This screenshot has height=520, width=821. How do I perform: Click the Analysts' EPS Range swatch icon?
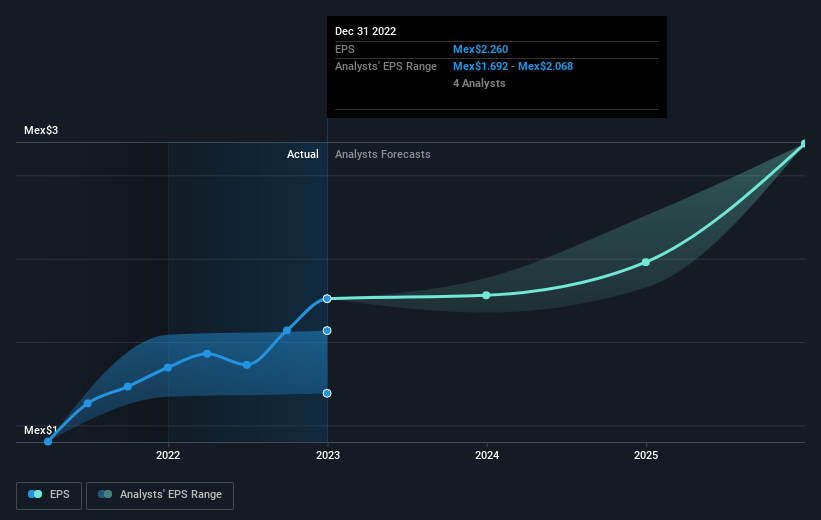(x=105, y=494)
